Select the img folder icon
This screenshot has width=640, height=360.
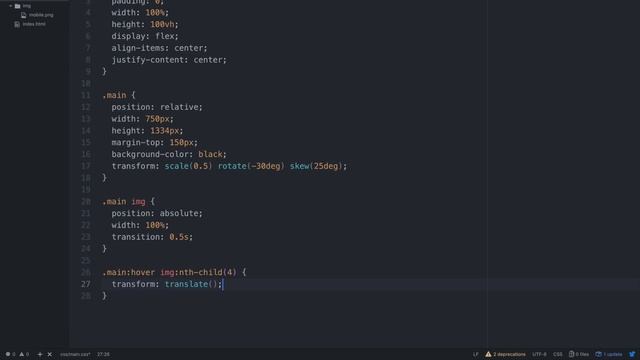[18, 6]
